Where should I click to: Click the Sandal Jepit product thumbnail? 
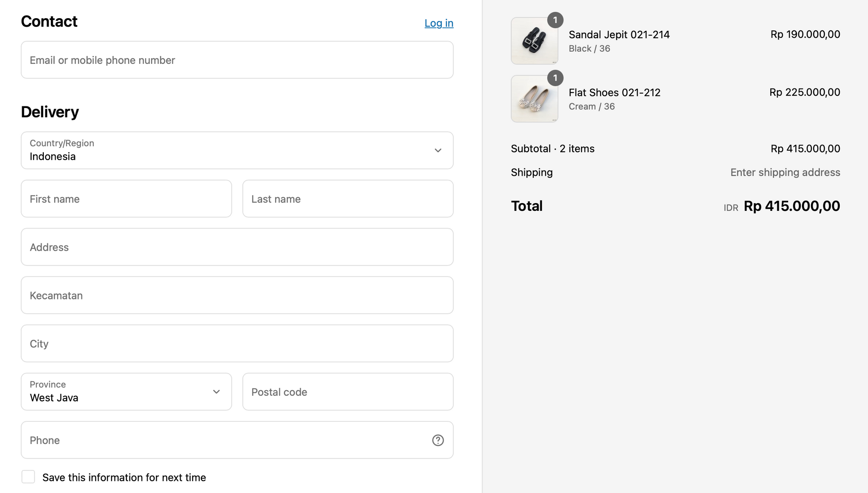point(534,41)
